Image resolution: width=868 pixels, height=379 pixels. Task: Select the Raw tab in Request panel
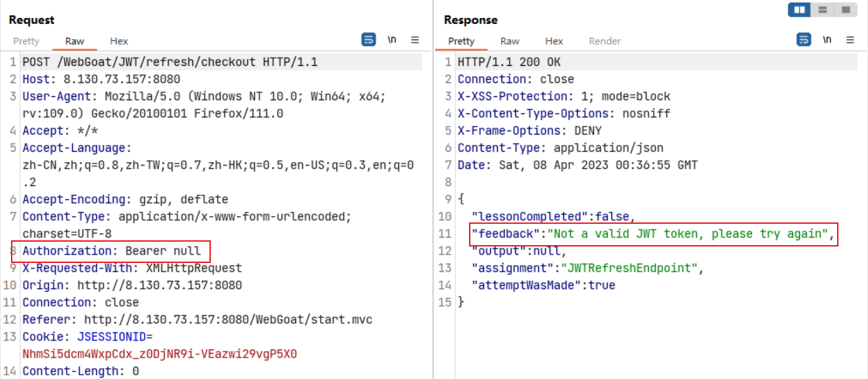(x=74, y=41)
